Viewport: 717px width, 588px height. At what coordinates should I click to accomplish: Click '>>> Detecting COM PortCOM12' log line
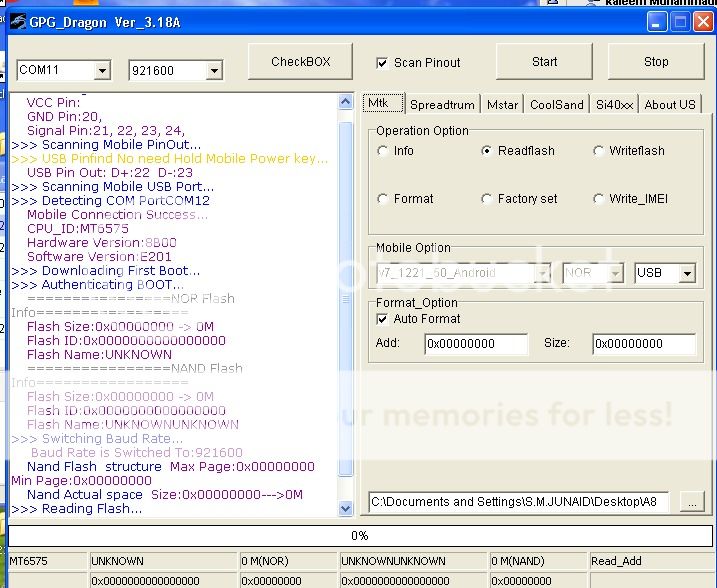coord(111,201)
